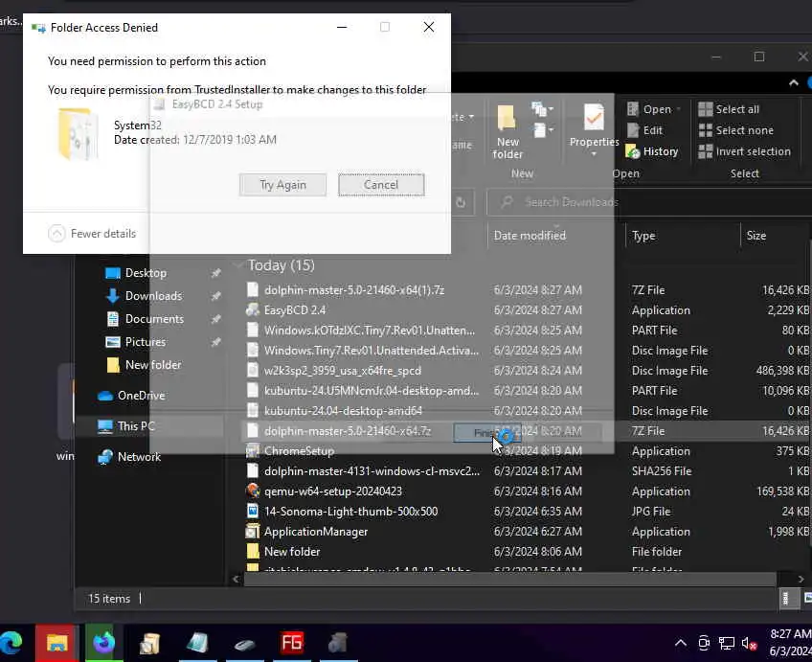Open New folder in navigation pane

[153, 365]
